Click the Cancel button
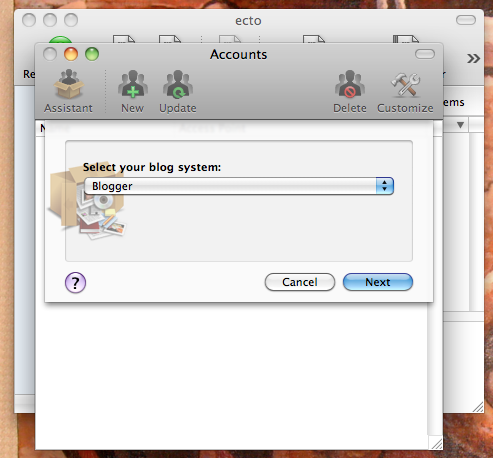The image size is (493, 458). pos(300,282)
